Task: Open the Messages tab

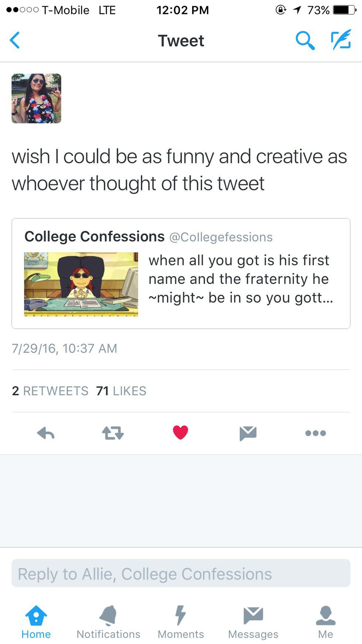Action: 253,622
